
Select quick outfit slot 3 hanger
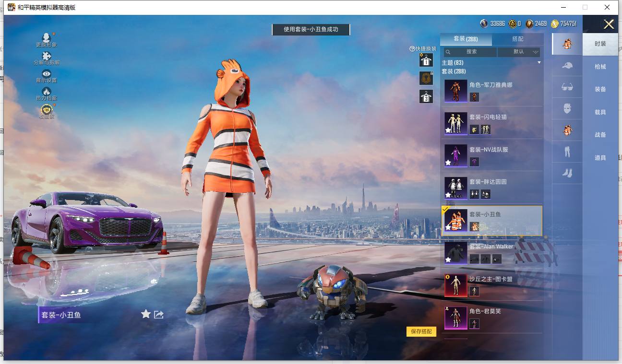click(x=426, y=96)
